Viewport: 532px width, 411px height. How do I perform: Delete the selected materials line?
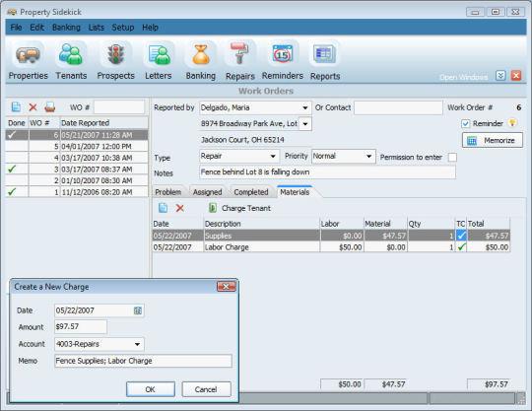(180, 208)
